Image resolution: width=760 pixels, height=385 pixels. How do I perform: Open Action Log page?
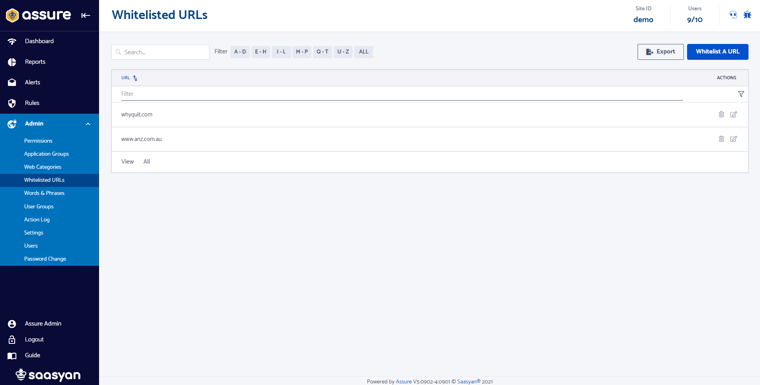[x=37, y=220]
